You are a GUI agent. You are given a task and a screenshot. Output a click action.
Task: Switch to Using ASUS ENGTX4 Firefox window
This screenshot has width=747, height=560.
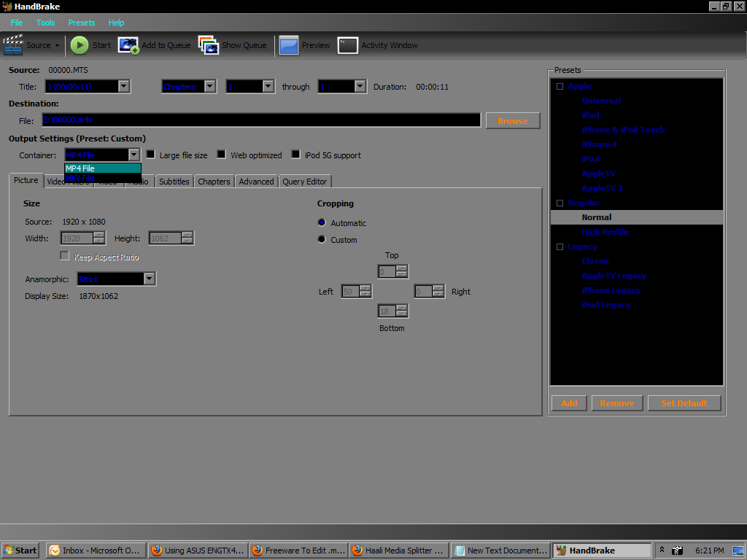tap(198, 551)
